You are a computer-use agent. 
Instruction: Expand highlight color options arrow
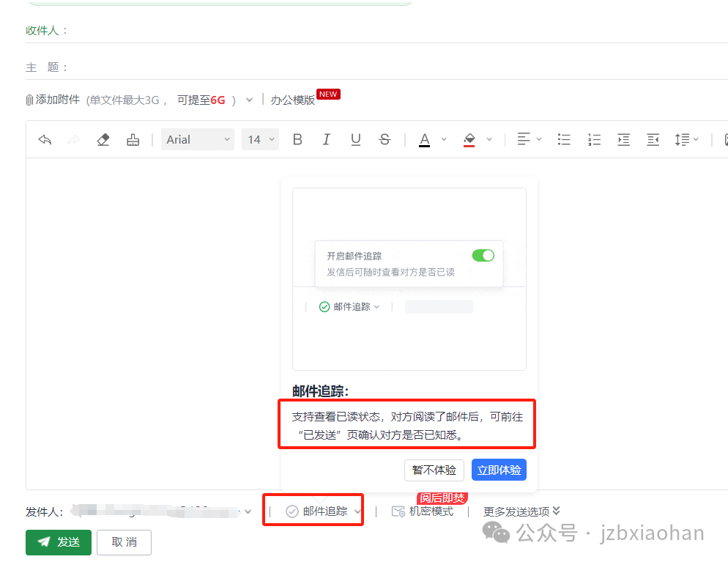click(489, 139)
